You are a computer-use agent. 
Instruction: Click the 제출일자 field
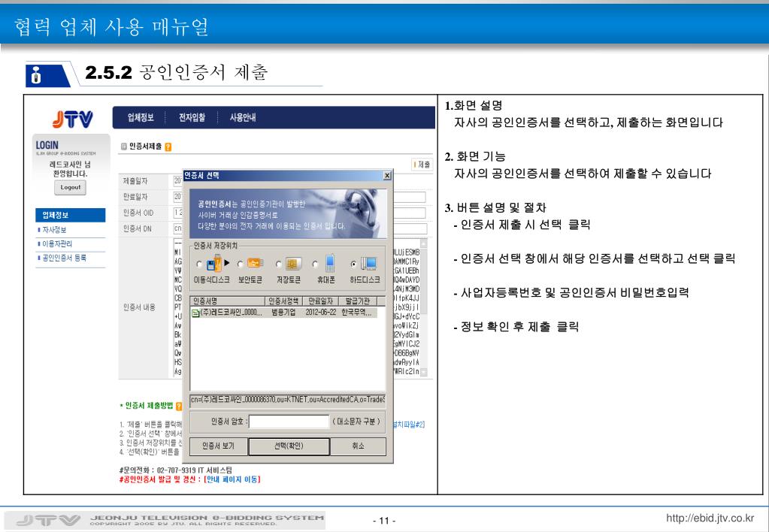(178, 181)
